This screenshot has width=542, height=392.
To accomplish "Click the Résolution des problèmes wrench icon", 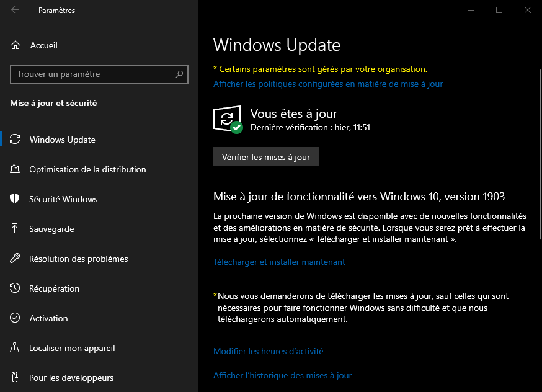I will click(15, 258).
